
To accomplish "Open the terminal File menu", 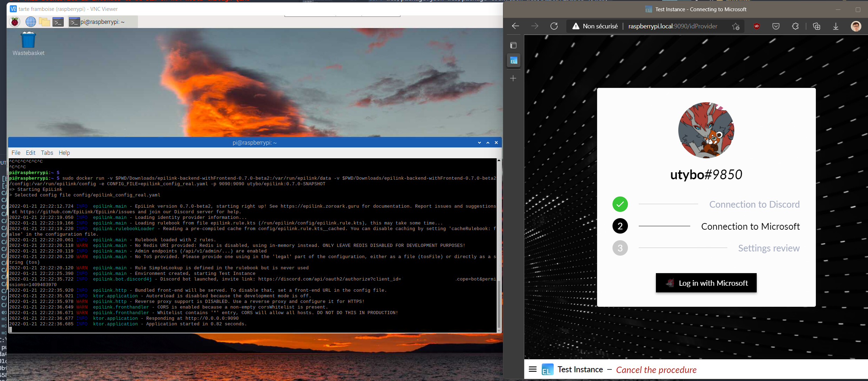I will coord(16,153).
